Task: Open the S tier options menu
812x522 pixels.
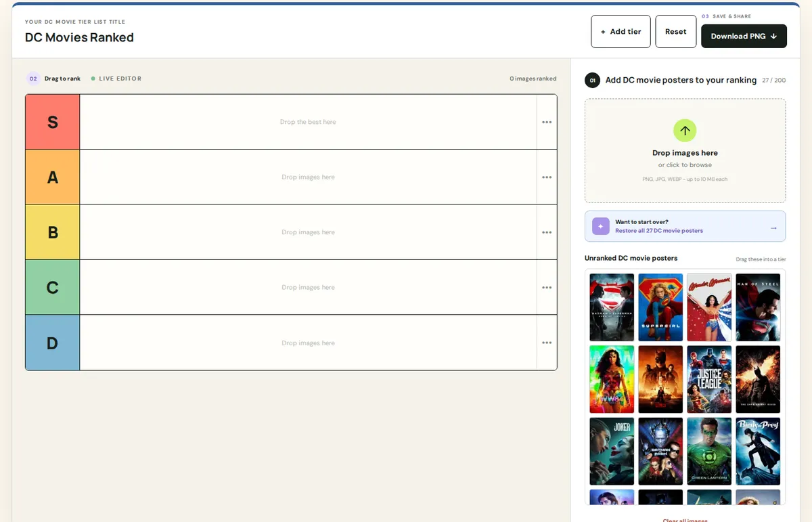Action: (x=547, y=122)
